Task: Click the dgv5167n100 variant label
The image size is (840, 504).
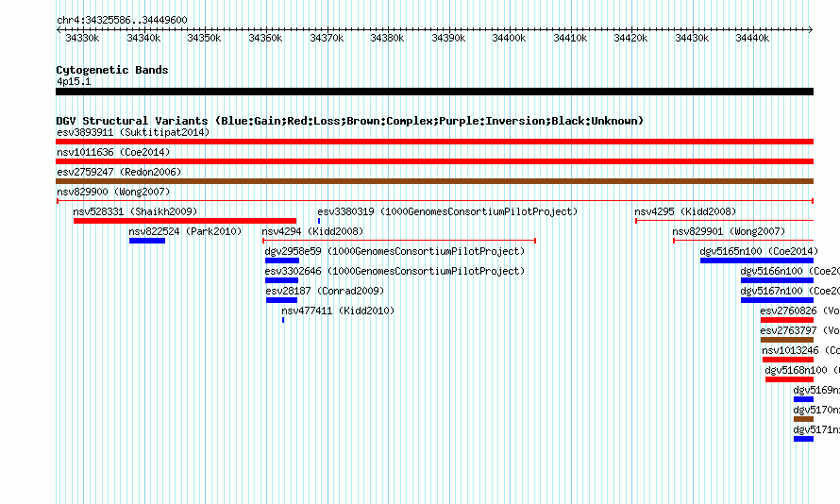Action: [790, 291]
